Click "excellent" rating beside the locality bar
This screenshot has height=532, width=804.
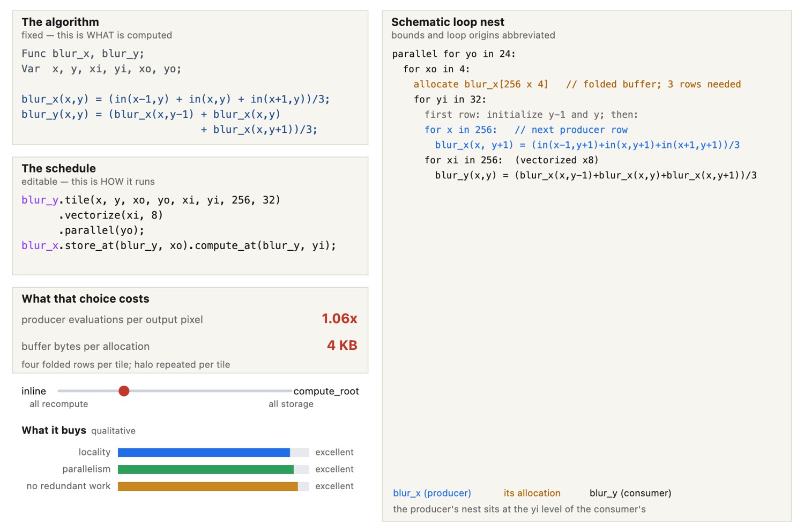[x=334, y=452]
